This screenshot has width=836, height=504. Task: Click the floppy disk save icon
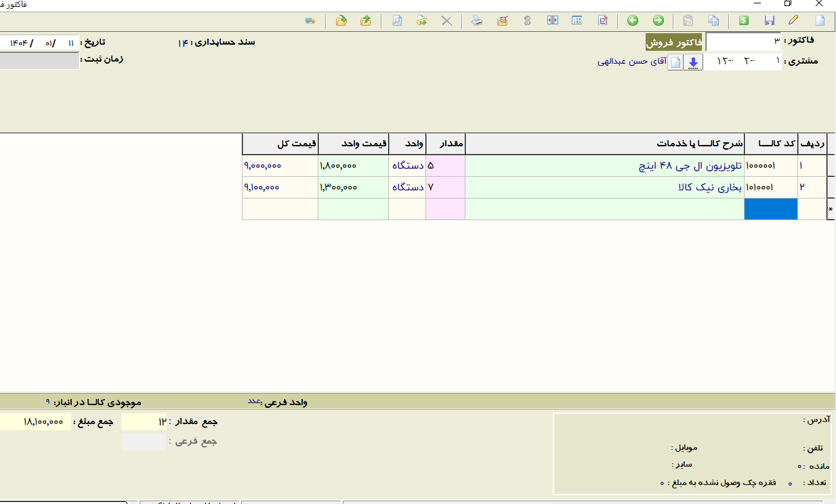[769, 21]
